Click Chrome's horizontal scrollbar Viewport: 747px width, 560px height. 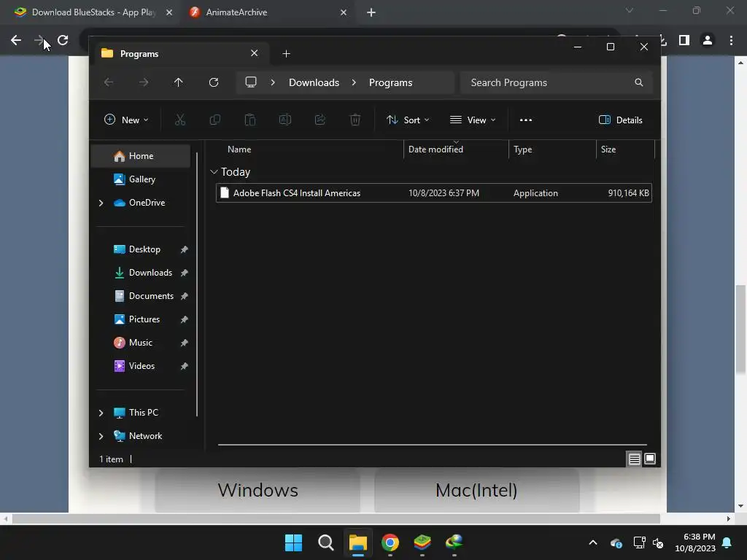(x=336, y=518)
